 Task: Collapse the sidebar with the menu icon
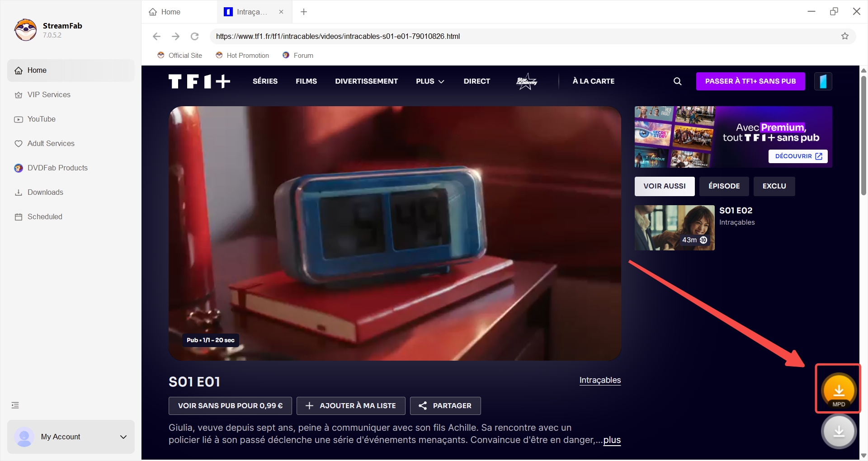click(15, 405)
